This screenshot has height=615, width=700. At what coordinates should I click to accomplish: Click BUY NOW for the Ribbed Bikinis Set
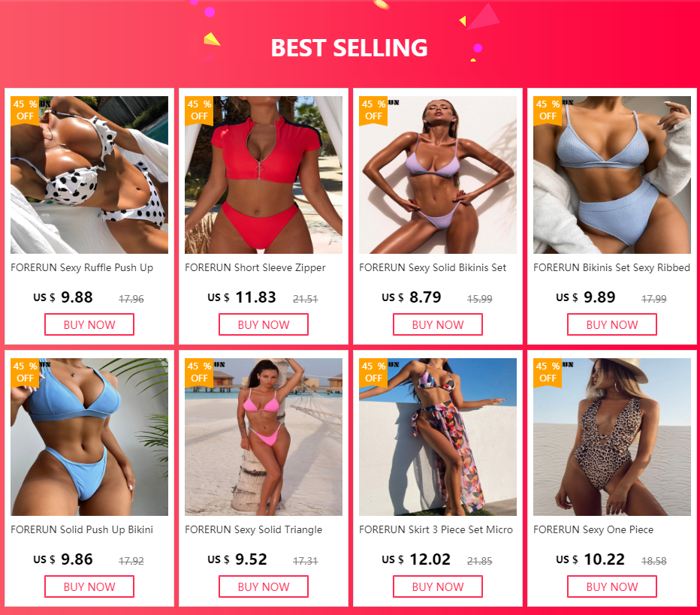click(x=612, y=324)
